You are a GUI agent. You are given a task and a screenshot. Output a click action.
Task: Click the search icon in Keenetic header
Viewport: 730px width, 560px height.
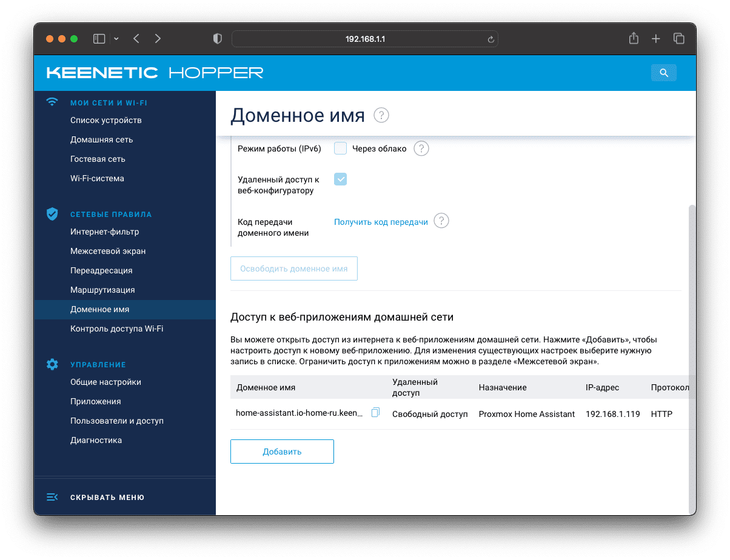coord(664,73)
